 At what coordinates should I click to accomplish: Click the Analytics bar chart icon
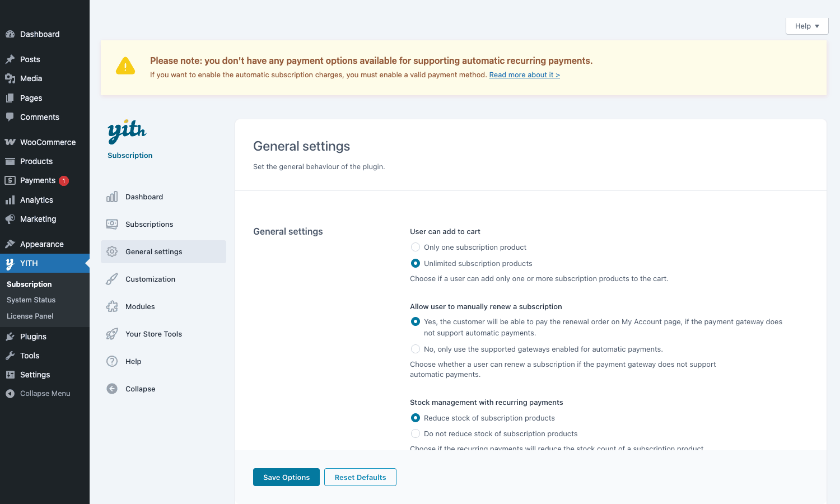pyautogui.click(x=10, y=200)
